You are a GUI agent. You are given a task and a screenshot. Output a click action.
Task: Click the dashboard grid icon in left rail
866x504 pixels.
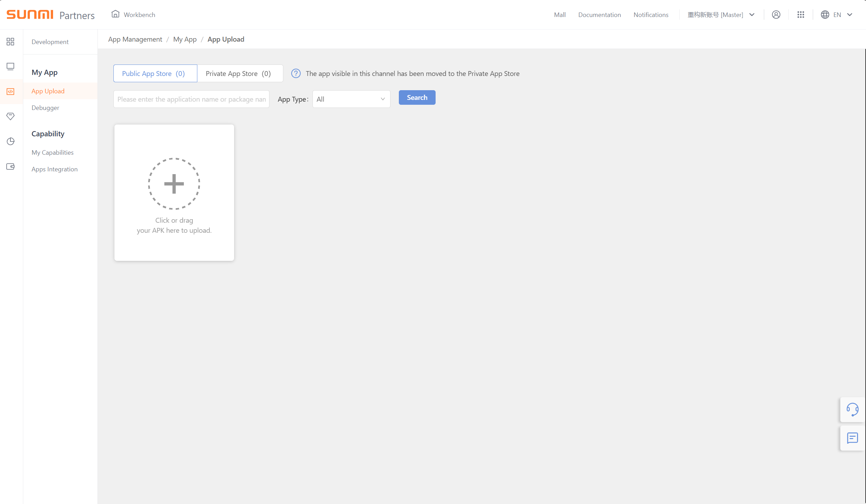(10, 42)
